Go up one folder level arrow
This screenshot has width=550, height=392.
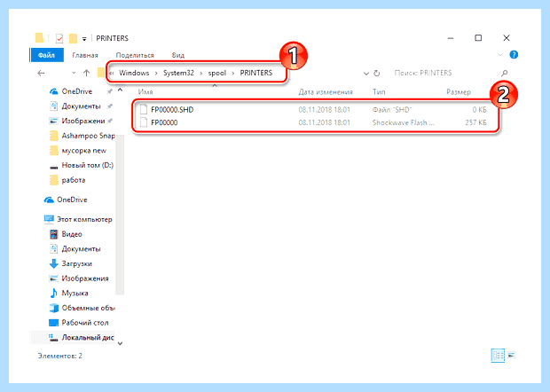[86, 73]
